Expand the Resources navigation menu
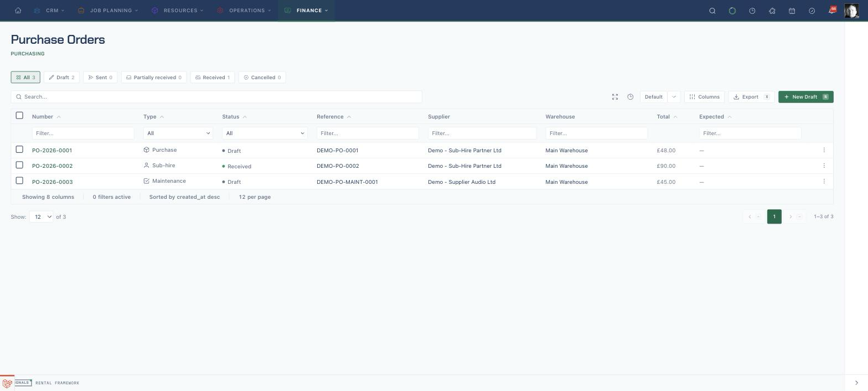868x391 pixels. point(178,11)
